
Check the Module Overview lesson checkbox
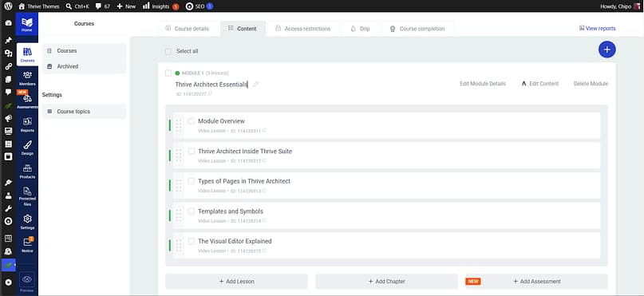pos(192,121)
